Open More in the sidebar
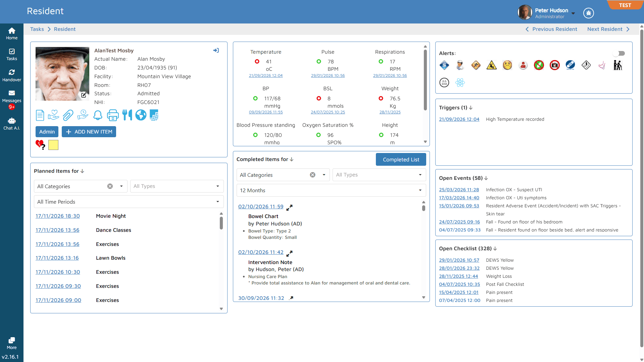 coord(12,343)
